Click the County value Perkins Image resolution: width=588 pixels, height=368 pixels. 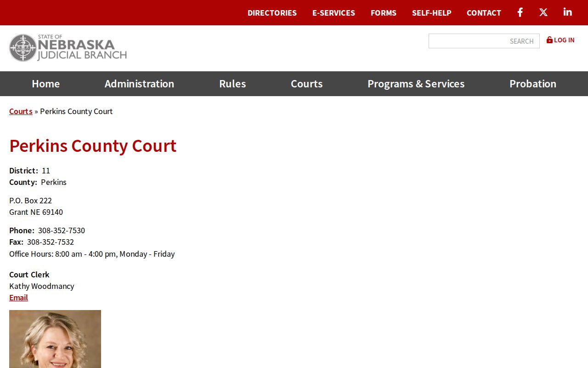click(54, 182)
